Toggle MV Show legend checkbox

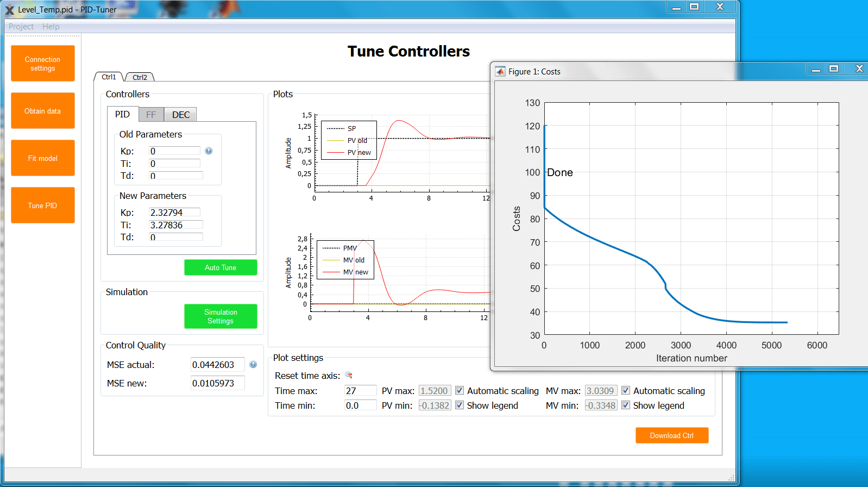point(626,405)
